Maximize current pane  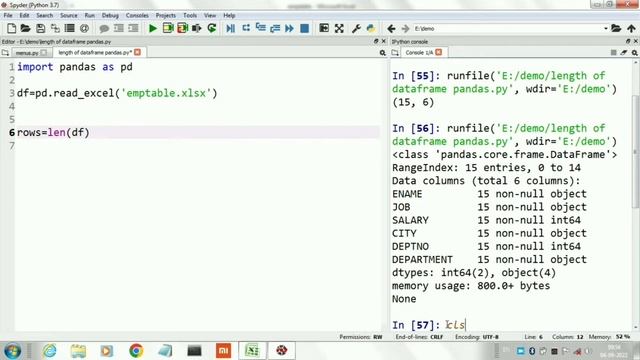324,28
